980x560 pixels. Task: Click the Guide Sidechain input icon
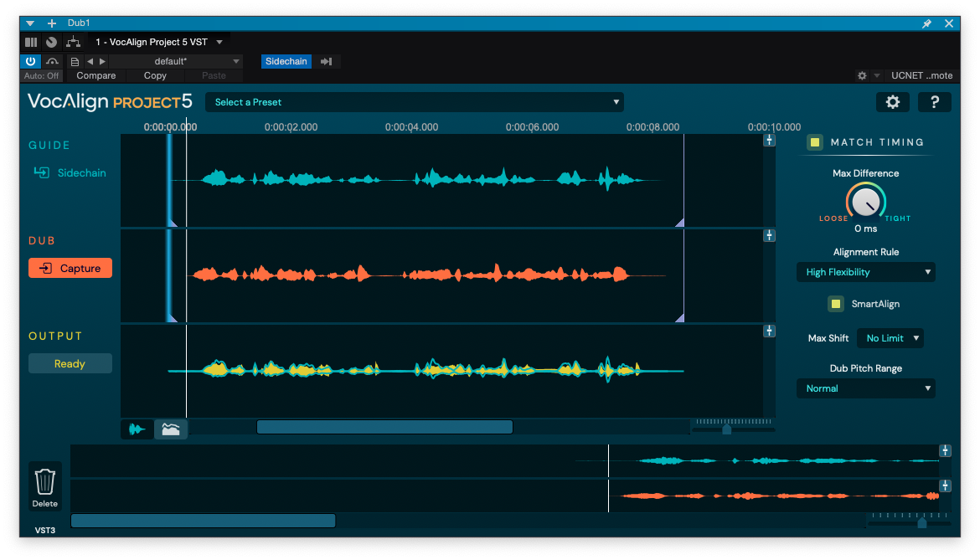tap(41, 172)
